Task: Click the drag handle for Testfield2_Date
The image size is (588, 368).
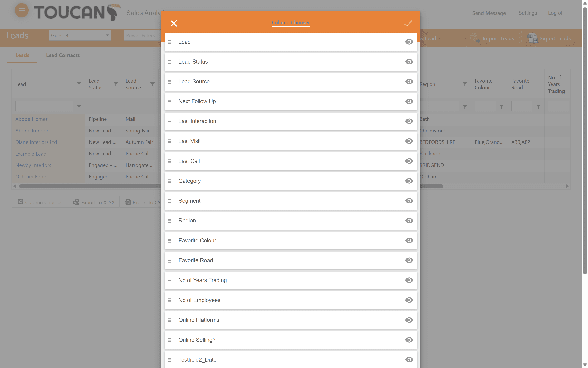Action: coord(170,360)
